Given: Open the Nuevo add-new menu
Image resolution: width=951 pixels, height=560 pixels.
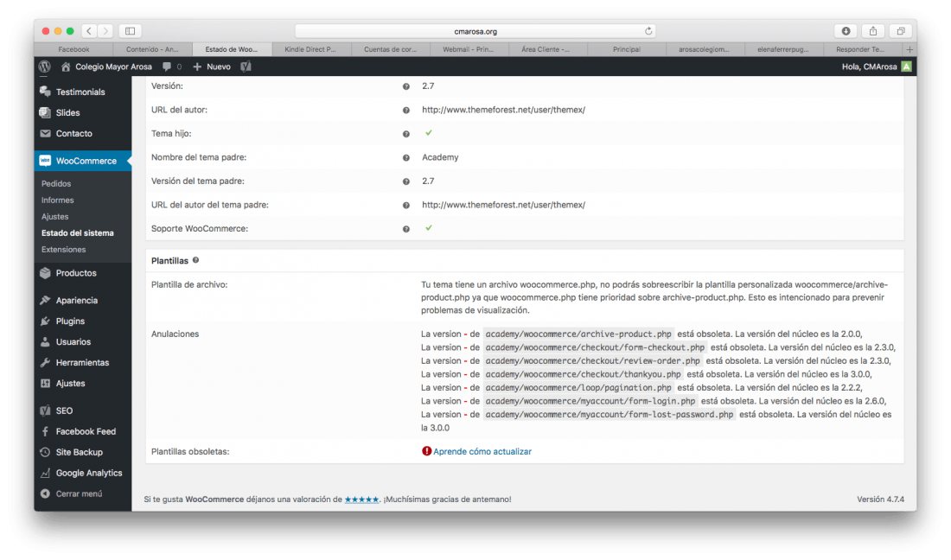Looking at the screenshot, I should click(212, 67).
